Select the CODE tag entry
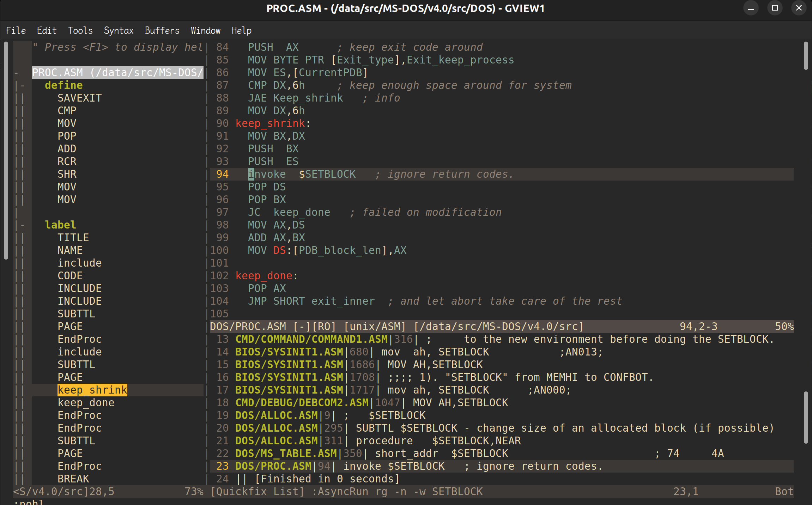The height and width of the screenshot is (505, 812). point(70,276)
